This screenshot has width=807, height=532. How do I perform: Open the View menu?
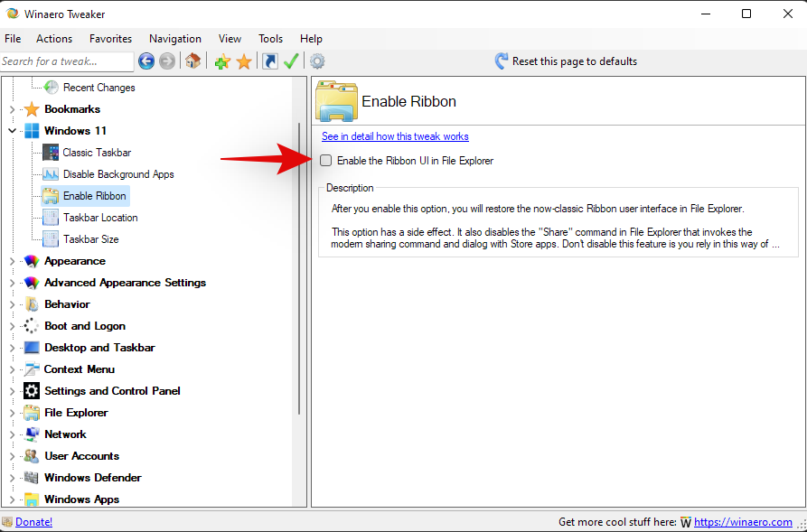(x=230, y=39)
